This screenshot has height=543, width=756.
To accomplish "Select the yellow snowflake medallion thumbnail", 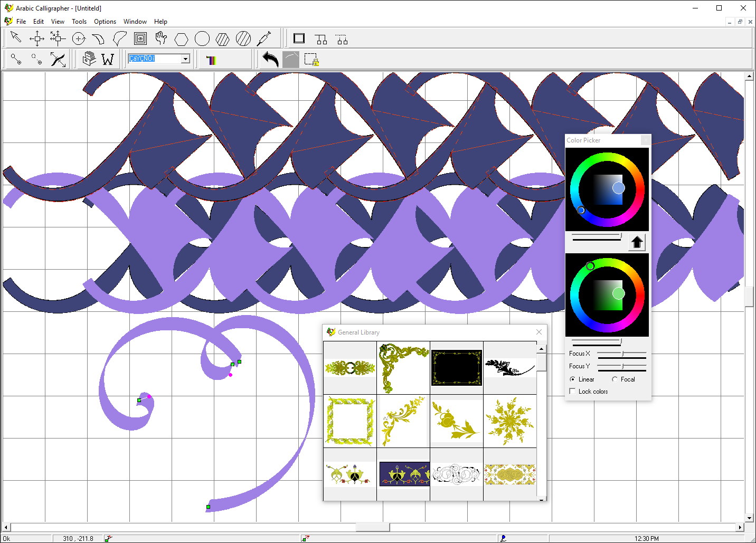I will (x=510, y=421).
